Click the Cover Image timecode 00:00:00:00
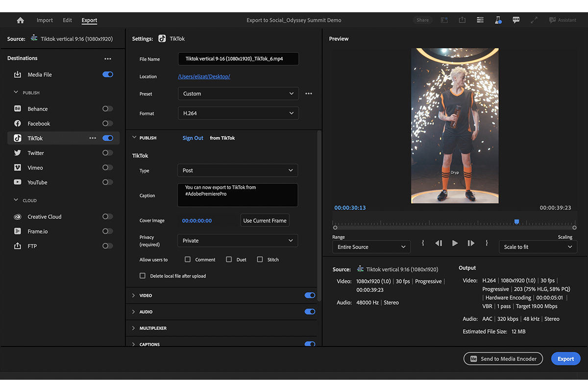 tap(197, 221)
